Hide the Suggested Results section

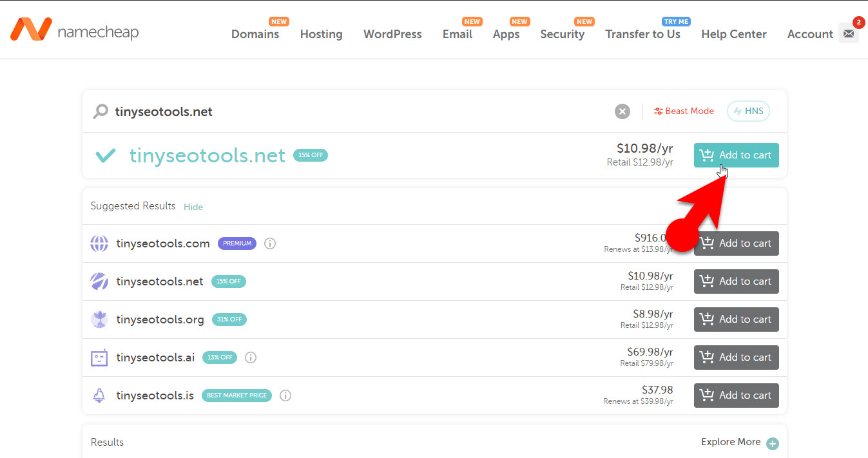[x=193, y=207]
